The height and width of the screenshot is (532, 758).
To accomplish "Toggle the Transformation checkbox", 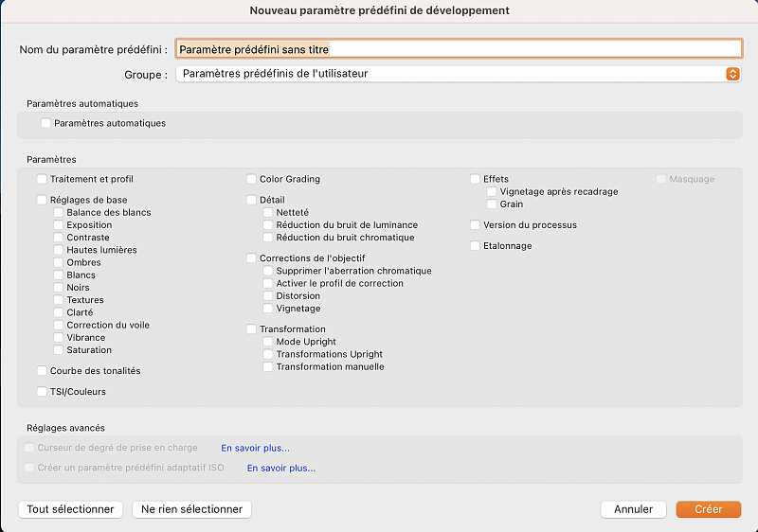I will pos(251,329).
